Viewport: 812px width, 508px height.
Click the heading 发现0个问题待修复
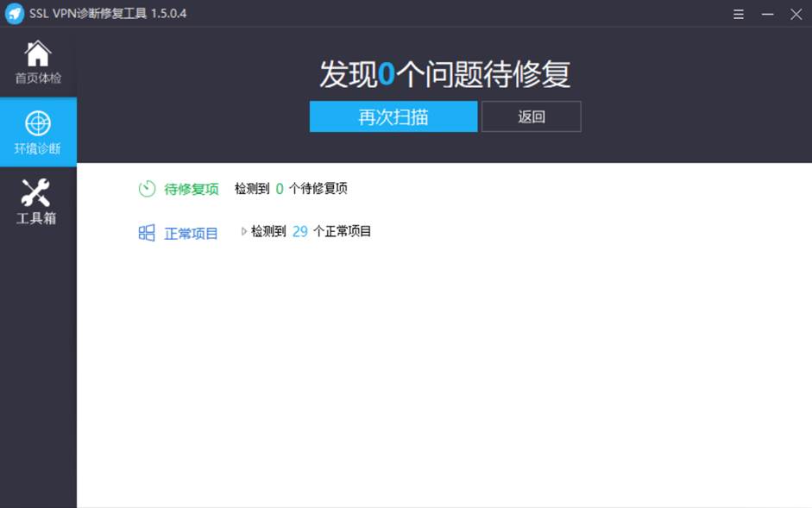tap(445, 74)
